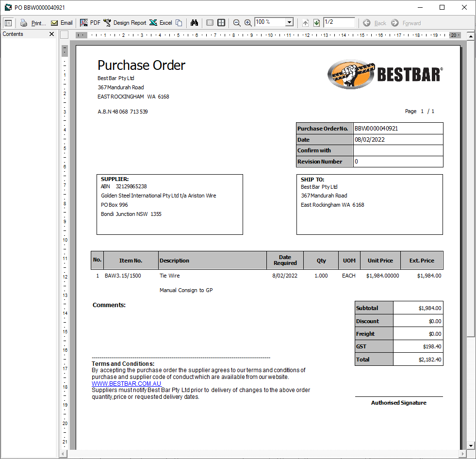Click the Contents panel header label
This screenshot has width=476, height=459.
click(13, 34)
